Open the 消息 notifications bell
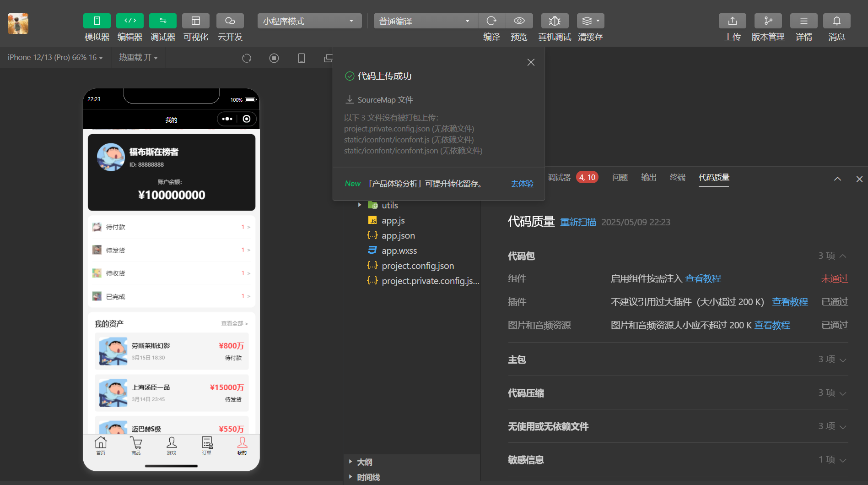The height and width of the screenshot is (485, 868). (837, 21)
